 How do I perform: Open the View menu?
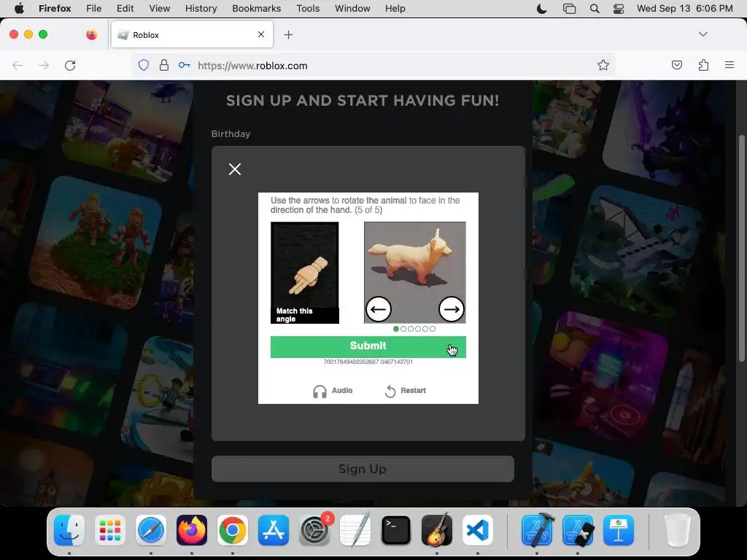(159, 9)
